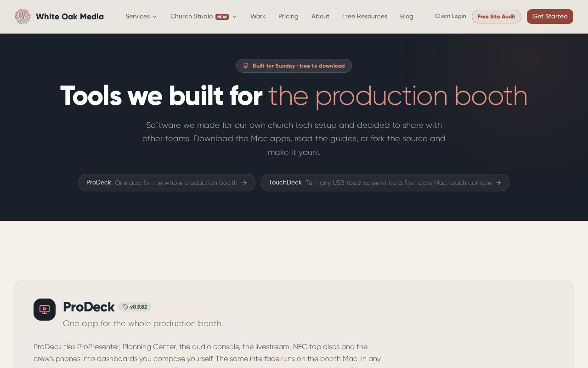Jump to ProDeck via the hero pill link
Screen dimensions: 588x368
(167, 183)
